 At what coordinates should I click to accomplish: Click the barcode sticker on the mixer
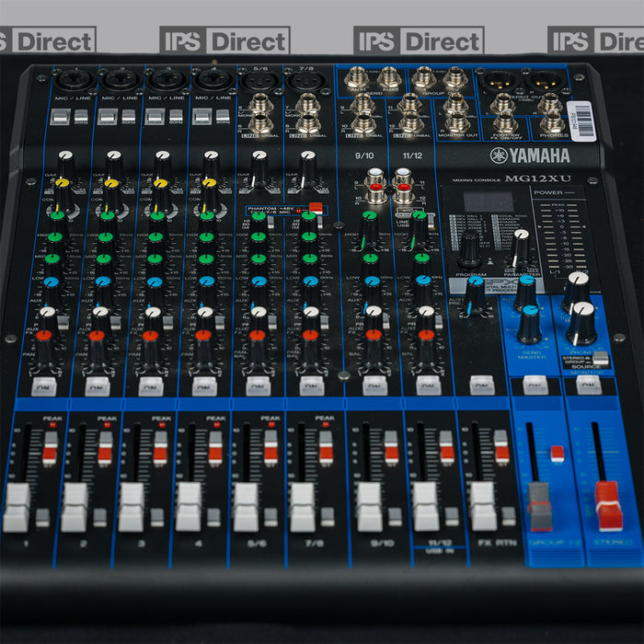coord(581,121)
